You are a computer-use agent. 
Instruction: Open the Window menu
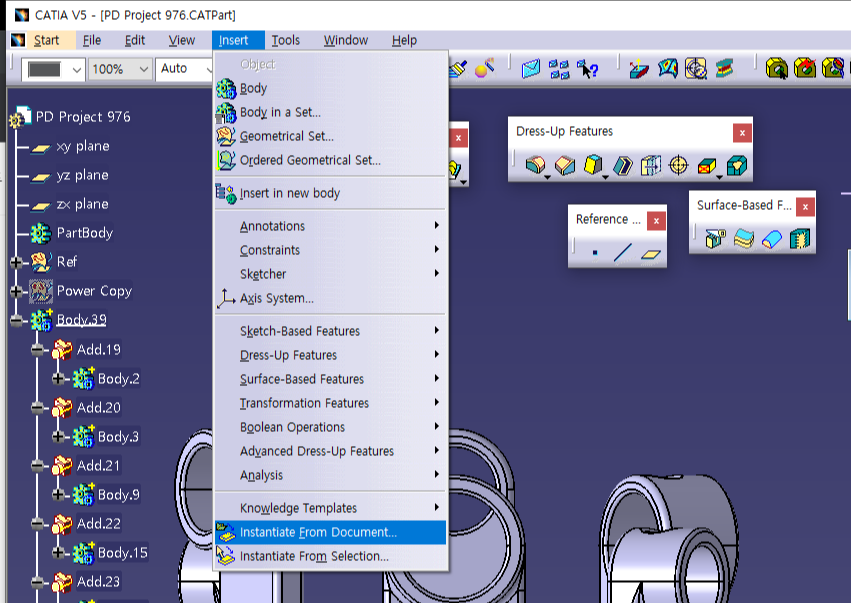click(x=346, y=40)
